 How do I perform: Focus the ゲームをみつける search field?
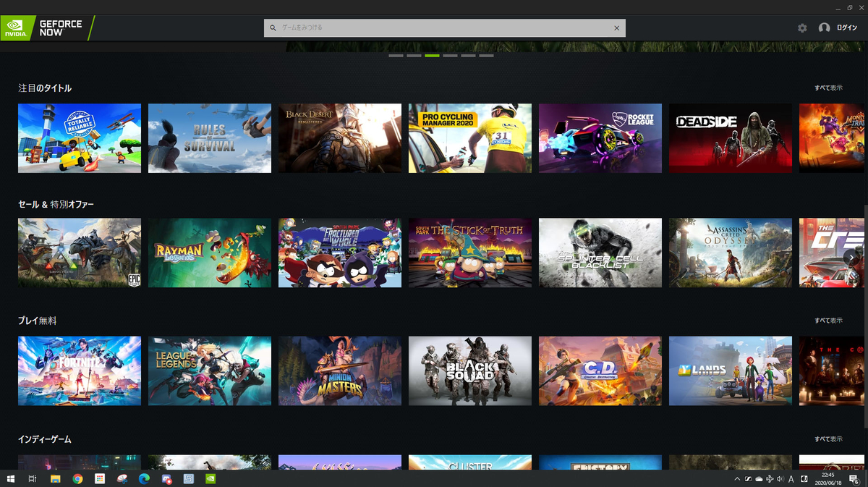point(445,27)
